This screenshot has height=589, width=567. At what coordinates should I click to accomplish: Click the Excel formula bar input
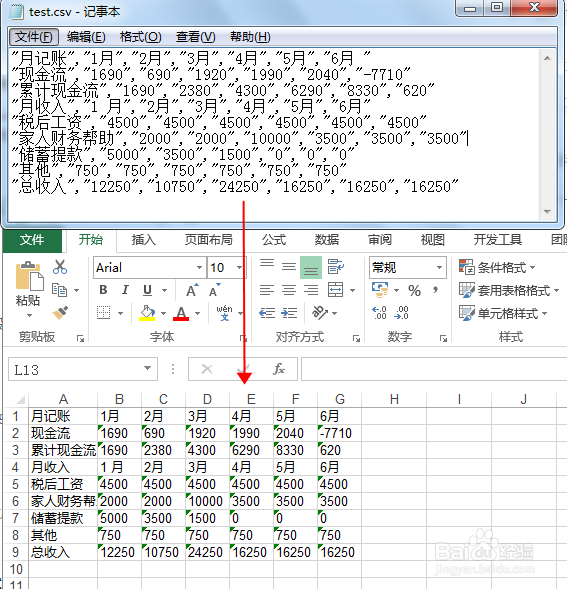[x=434, y=369]
